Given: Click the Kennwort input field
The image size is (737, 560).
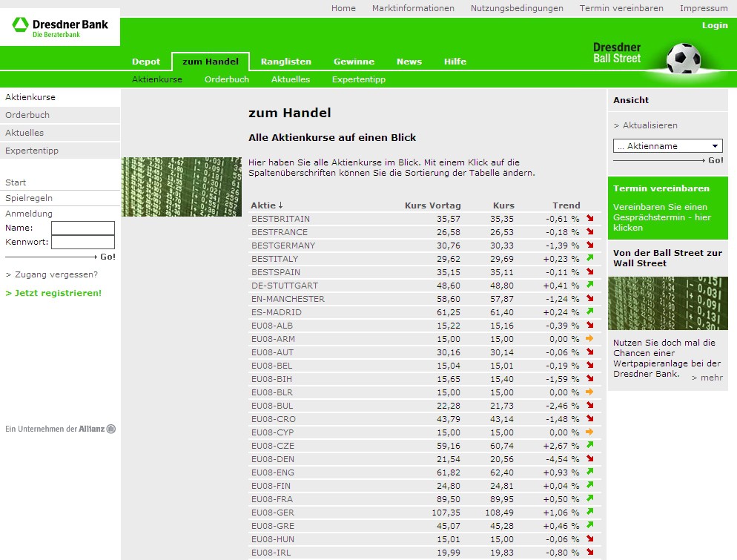Looking at the screenshot, I should coord(83,242).
